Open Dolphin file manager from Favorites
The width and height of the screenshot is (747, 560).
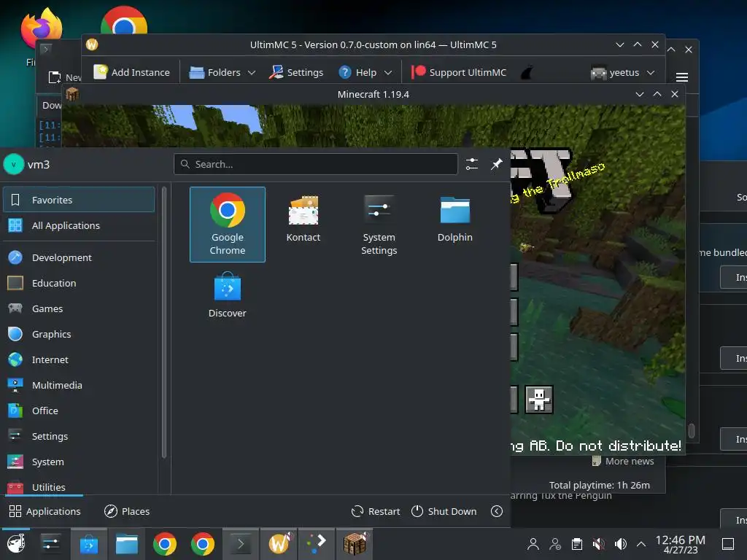point(455,219)
